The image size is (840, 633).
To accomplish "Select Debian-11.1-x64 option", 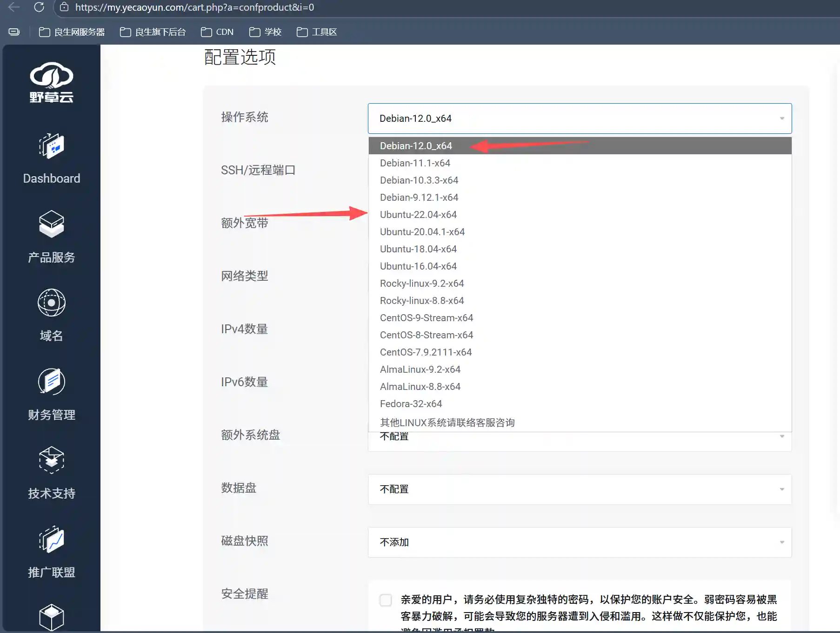I will click(580, 163).
